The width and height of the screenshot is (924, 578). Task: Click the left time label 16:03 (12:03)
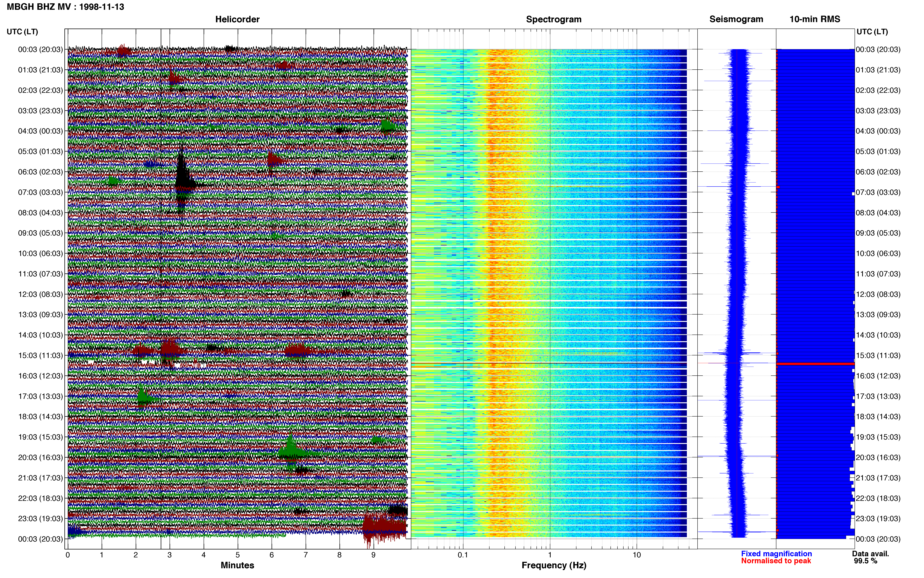41,376
